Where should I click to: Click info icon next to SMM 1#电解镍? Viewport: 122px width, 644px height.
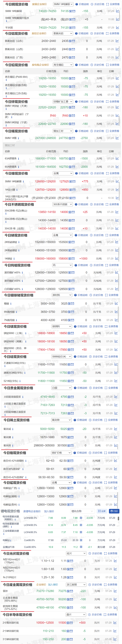[23, 182]
